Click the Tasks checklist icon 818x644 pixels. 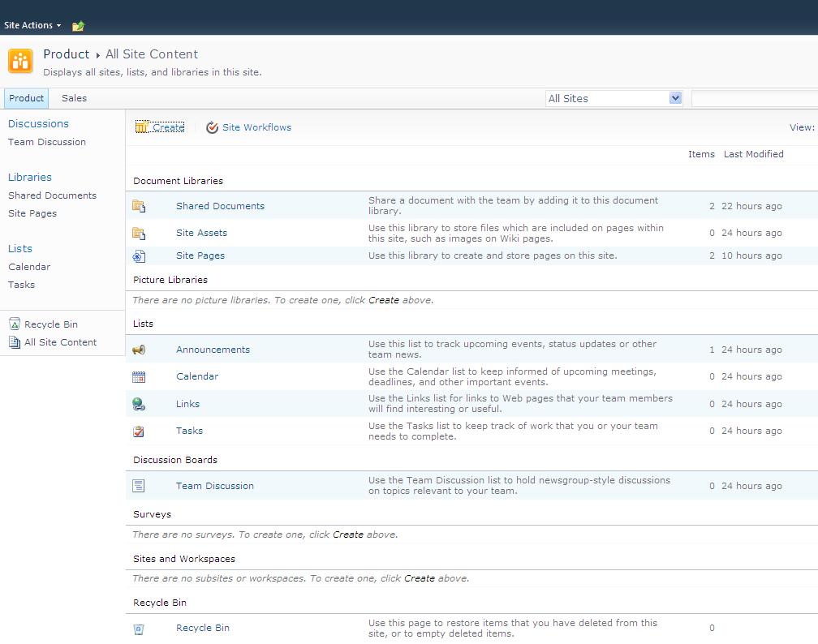click(x=139, y=430)
